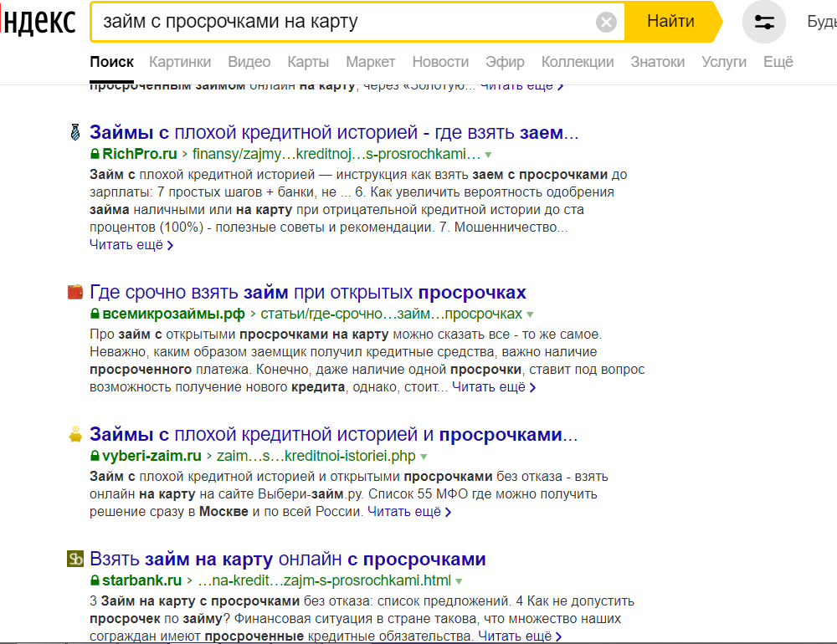The height and width of the screenshot is (644, 837).
Task: Click 'Читать ещё' under the RichPro.ru snippet
Action: (131, 245)
